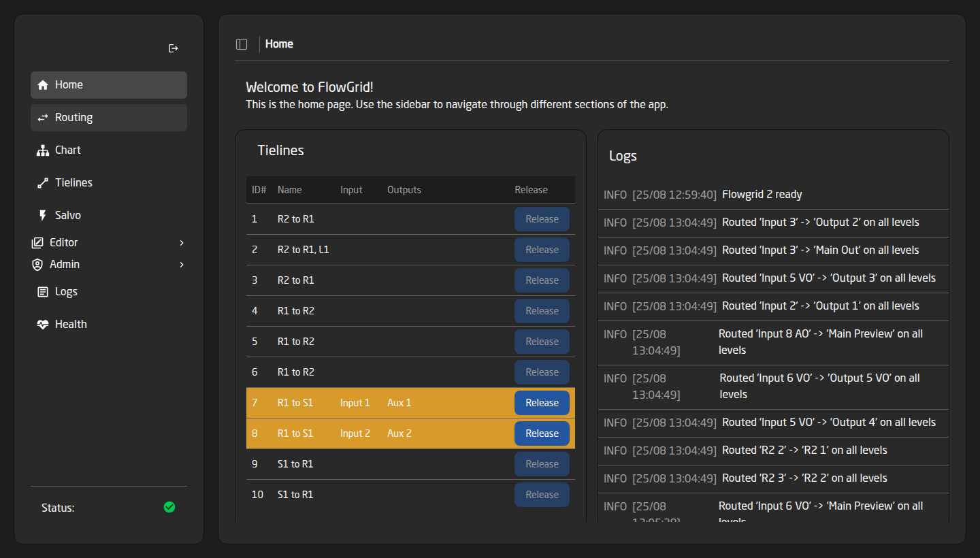Click the 'ID#' column header
Image resolution: width=980 pixels, height=558 pixels.
click(259, 190)
